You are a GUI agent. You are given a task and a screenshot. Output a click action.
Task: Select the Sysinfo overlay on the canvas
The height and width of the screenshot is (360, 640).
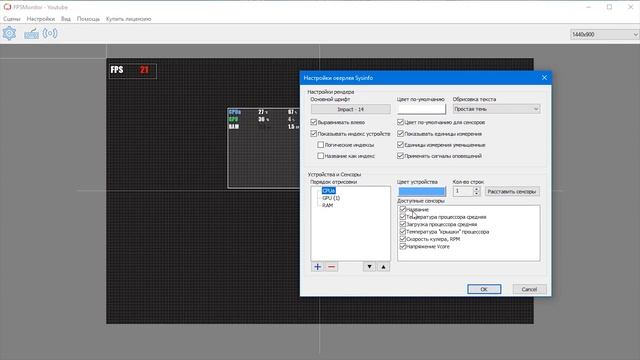coord(263,148)
